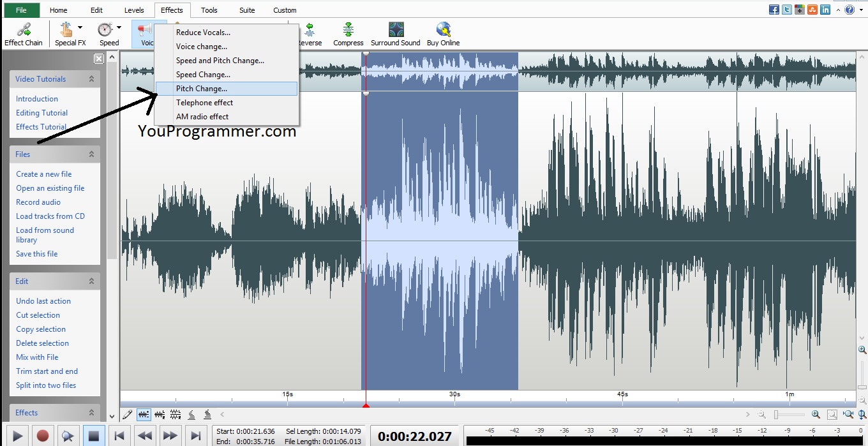Skip to the end of file
This screenshot has height=446, width=868.
[195, 436]
